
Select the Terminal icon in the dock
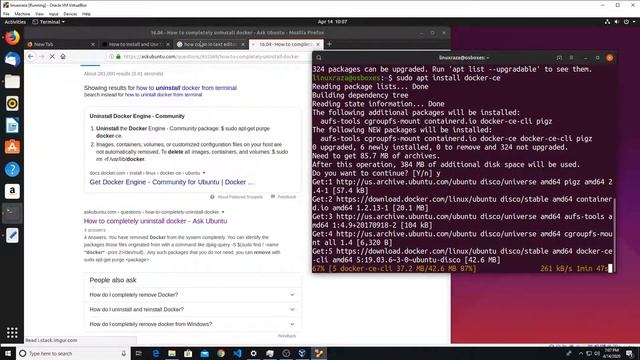pos(12,213)
